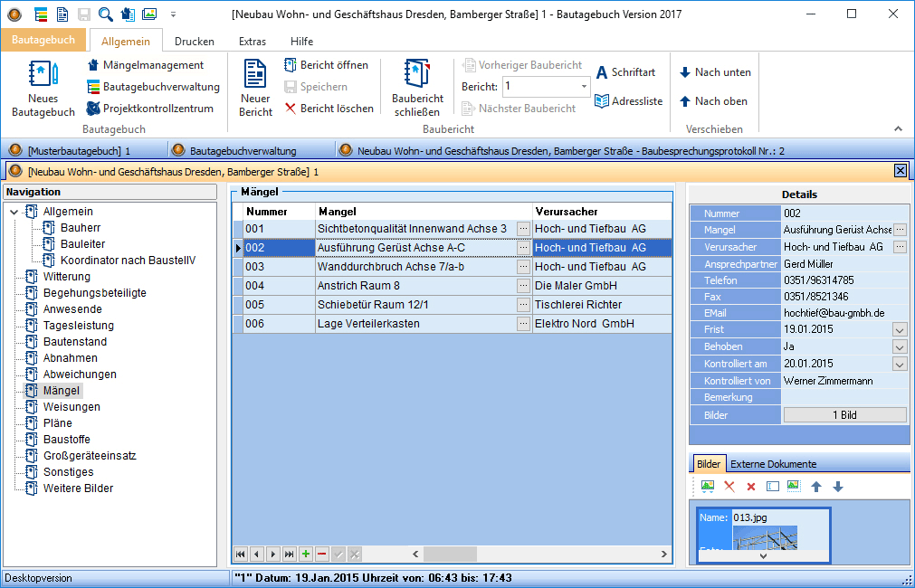
Task: Open the Frist date dropdown in Details
Action: [x=900, y=330]
